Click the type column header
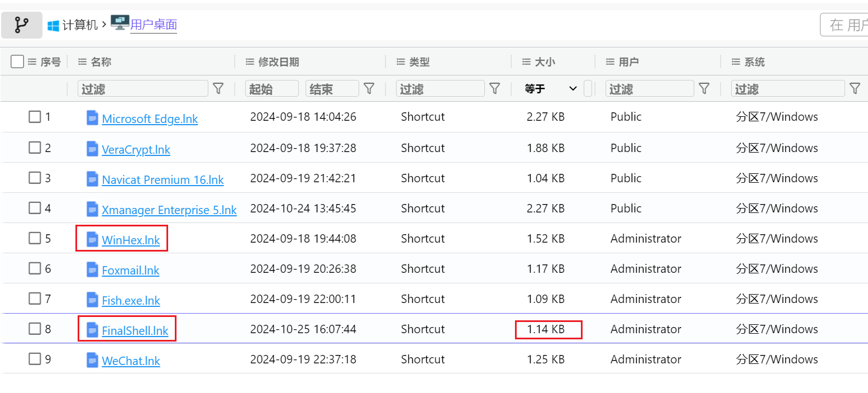The image size is (868, 393). (x=419, y=62)
